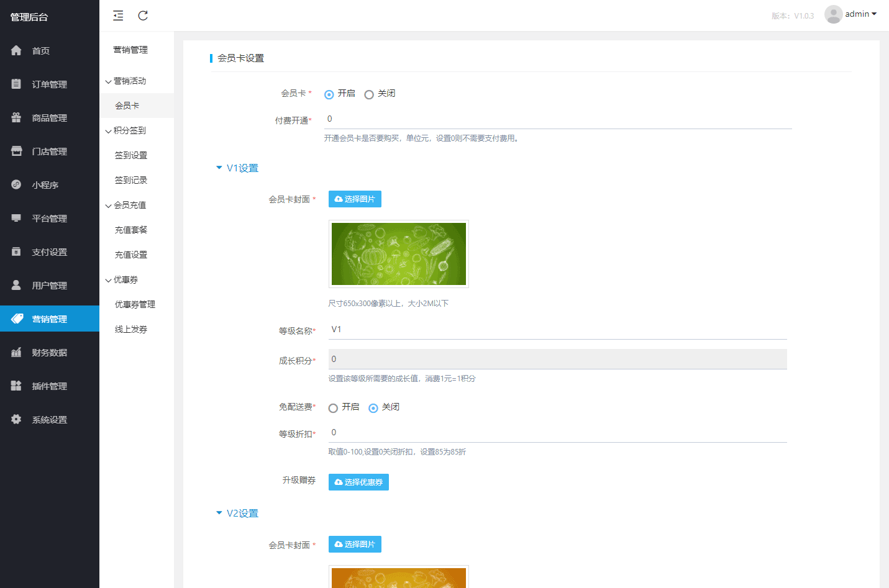This screenshot has width=889, height=588.
Task: Click the 会员卡设置 page heading
Action: tap(241, 58)
